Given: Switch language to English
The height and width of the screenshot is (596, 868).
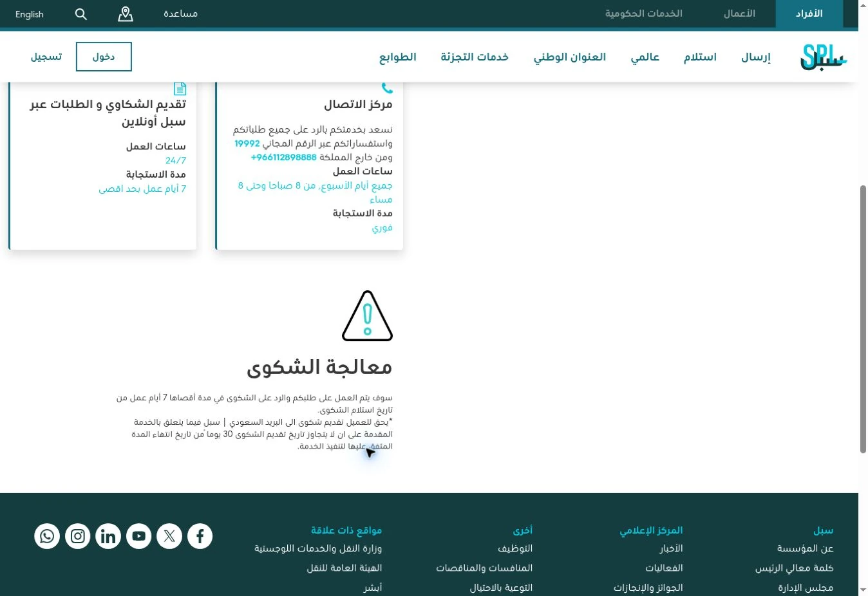Looking at the screenshot, I should [30, 14].
